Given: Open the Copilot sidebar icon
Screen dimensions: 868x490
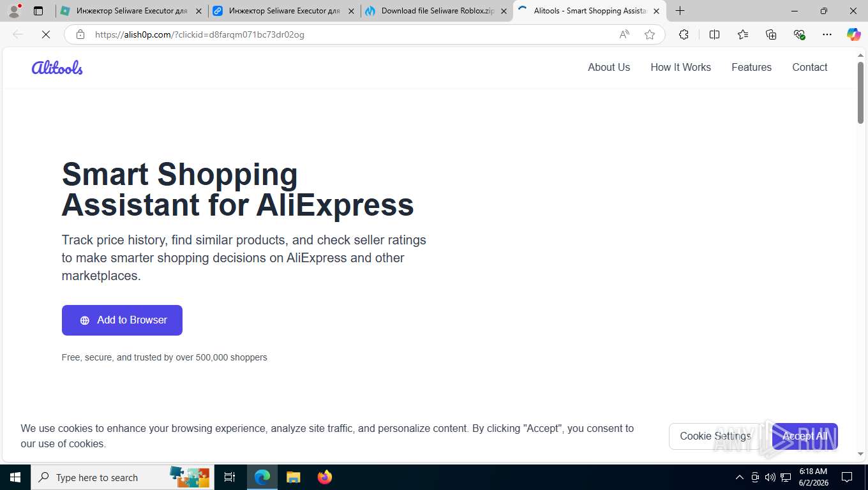Looking at the screenshot, I should click(x=854, y=34).
